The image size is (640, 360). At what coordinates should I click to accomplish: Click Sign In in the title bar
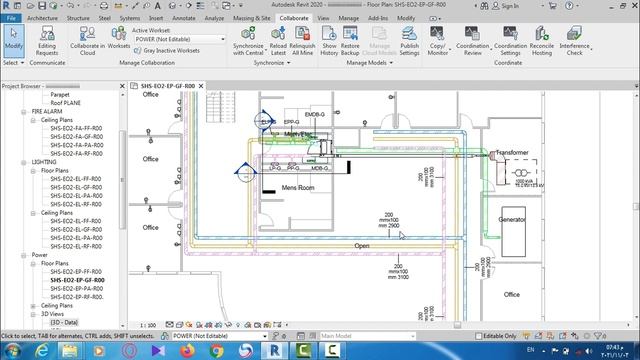point(506,6)
